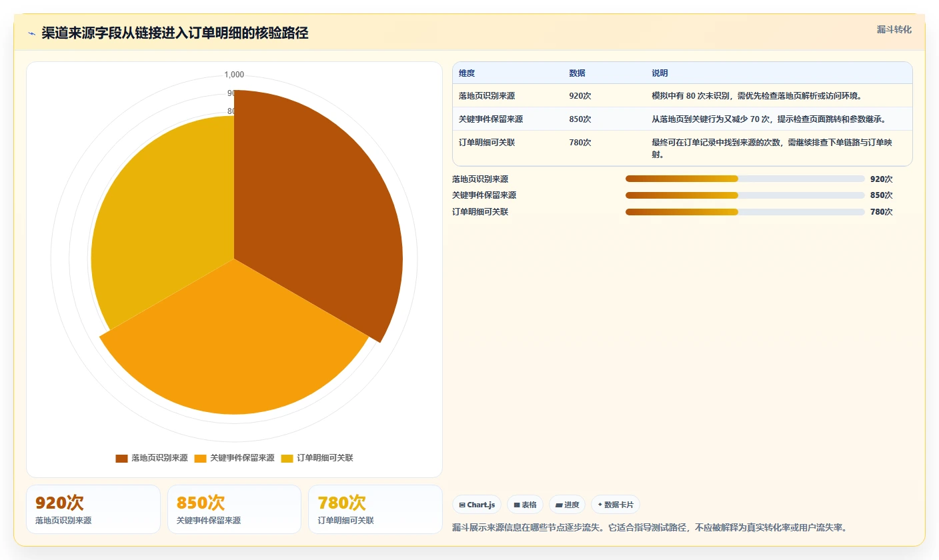Click the 落地页识别来源 progress bar
This screenshot has height=560, width=939.
[x=745, y=179]
